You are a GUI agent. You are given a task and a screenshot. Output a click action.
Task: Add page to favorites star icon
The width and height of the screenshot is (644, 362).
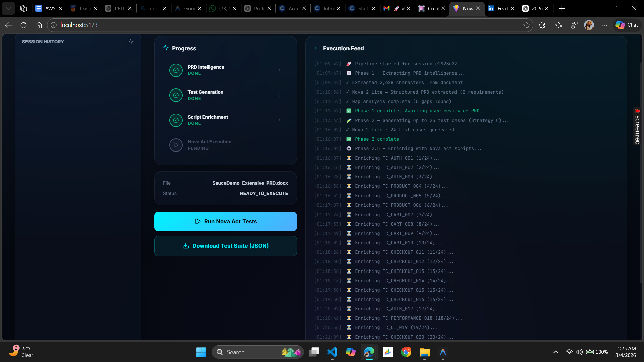(527, 25)
